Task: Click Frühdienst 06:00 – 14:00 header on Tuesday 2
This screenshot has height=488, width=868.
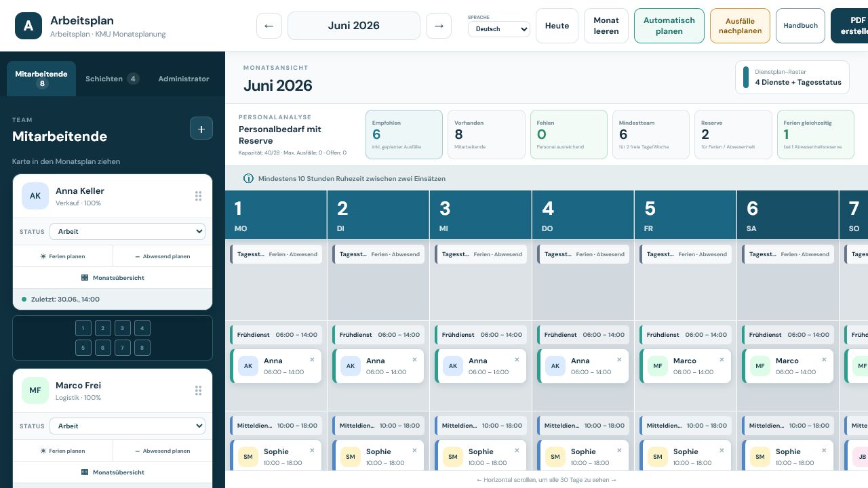Action: coord(378,335)
